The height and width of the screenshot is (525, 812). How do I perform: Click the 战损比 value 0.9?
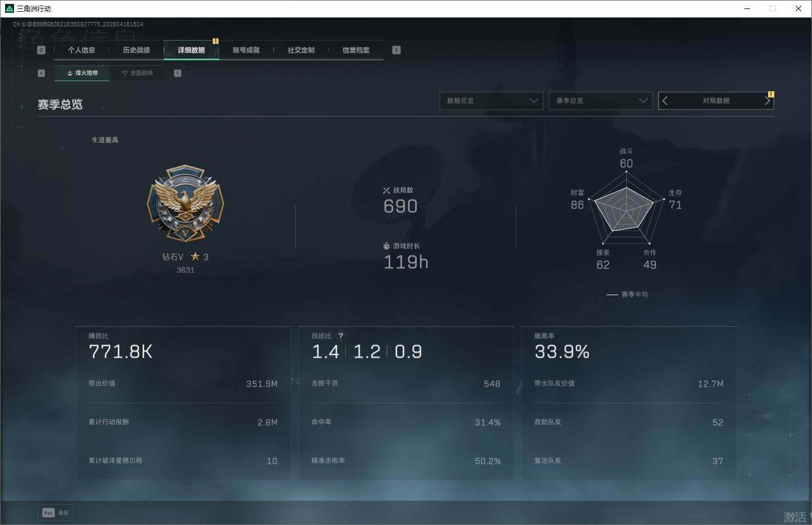point(408,352)
